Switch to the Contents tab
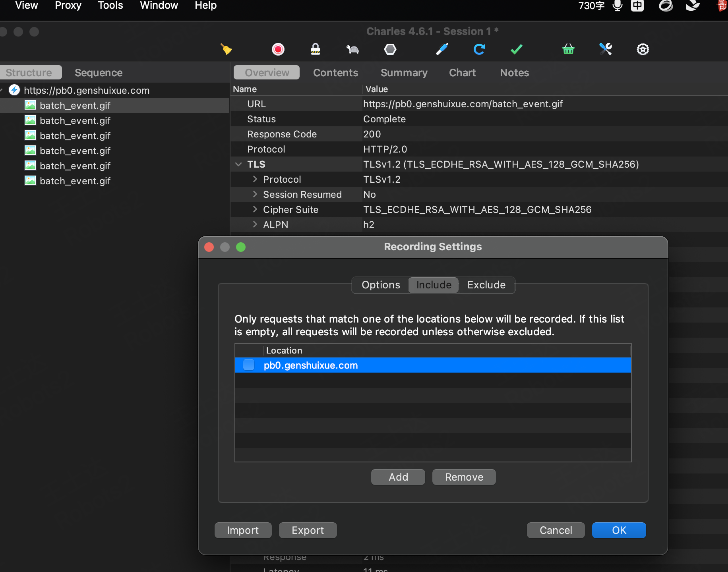Viewport: 728px width, 572px height. point(336,73)
